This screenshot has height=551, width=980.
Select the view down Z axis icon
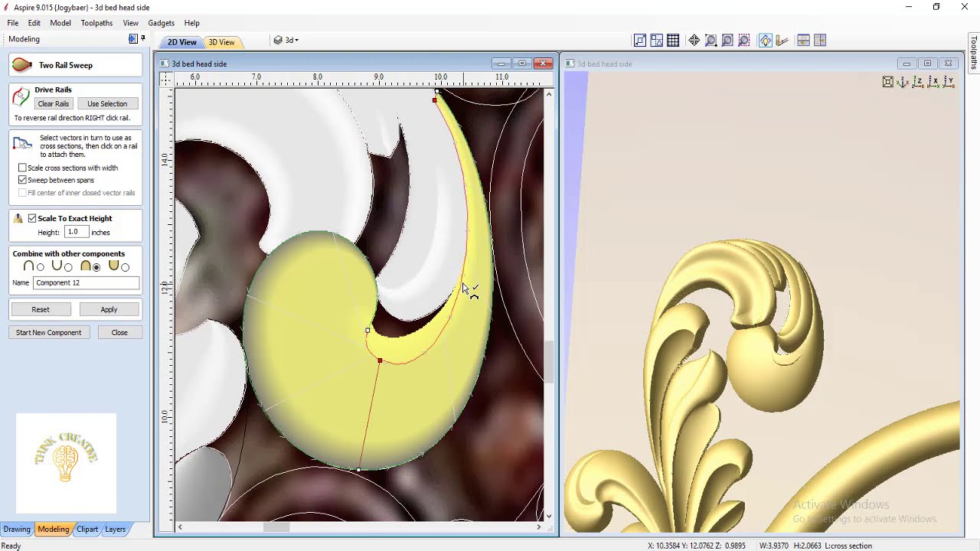click(918, 82)
